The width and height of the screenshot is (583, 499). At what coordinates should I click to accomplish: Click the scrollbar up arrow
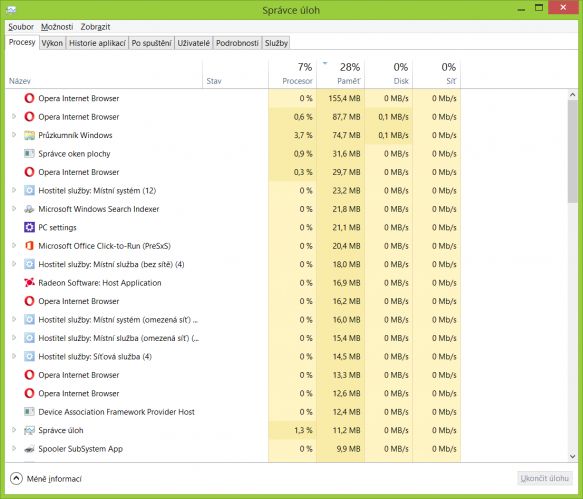tap(573, 95)
